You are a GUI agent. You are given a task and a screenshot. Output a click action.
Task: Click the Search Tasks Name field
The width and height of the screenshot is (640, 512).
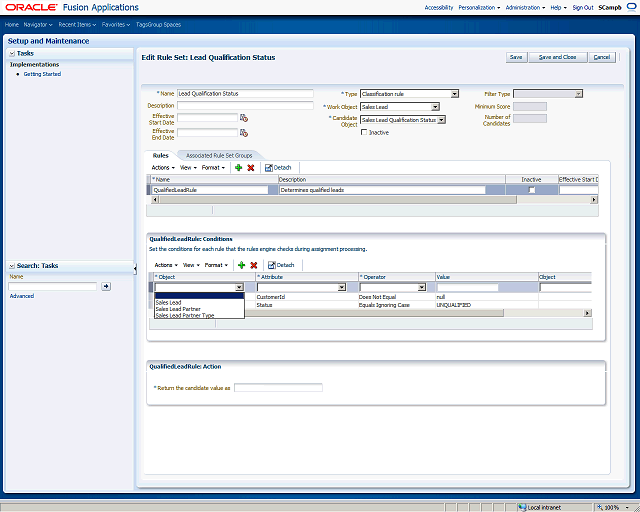tap(53, 286)
